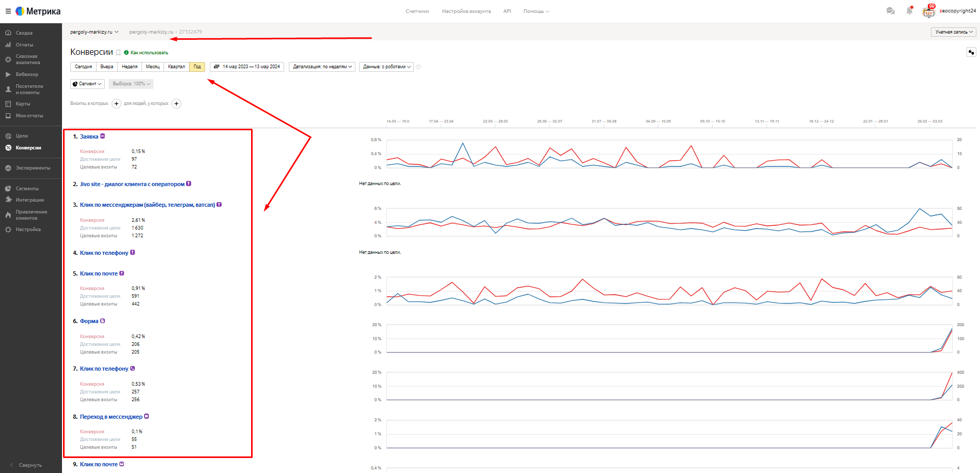980x473 pixels.
Task: Click the Как использовать link
Action: point(149,53)
